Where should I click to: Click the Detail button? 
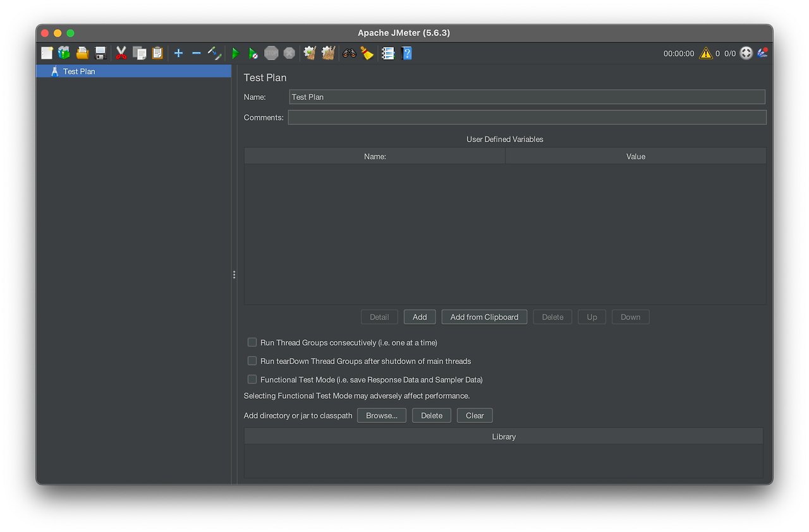(x=379, y=317)
